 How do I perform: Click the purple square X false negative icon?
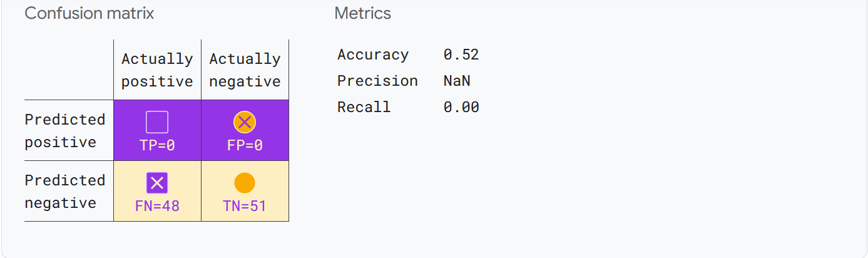pyautogui.click(x=157, y=183)
